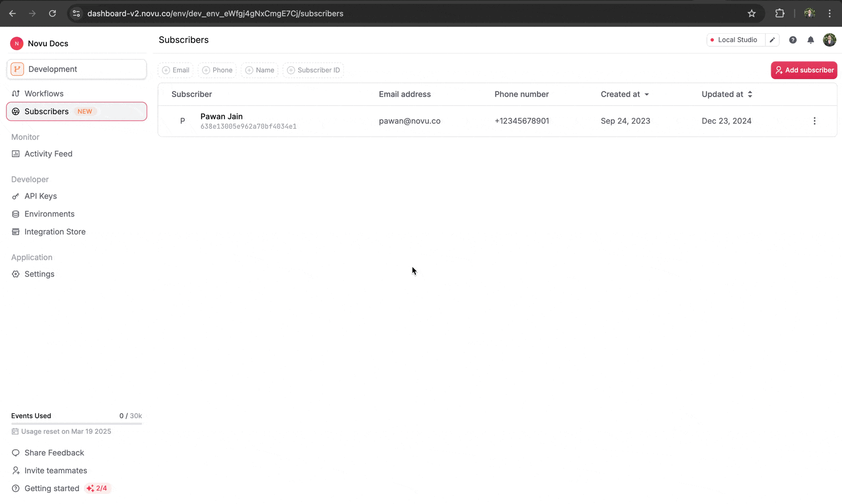842x504 pixels.
Task: Open the Development environment selector
Action: 76,69
